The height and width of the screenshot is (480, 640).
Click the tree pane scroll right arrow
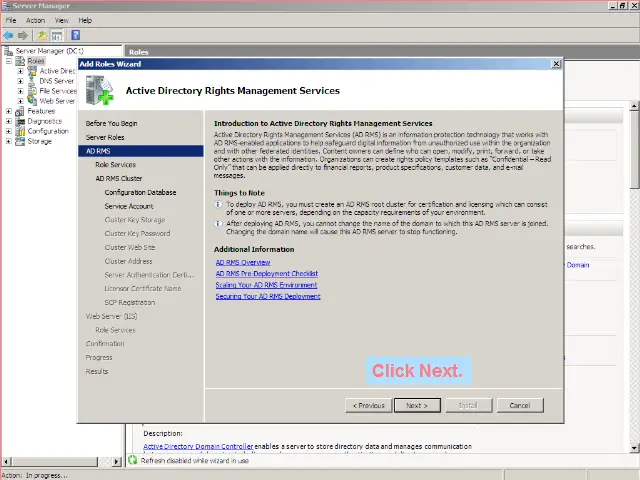(117, 462)
